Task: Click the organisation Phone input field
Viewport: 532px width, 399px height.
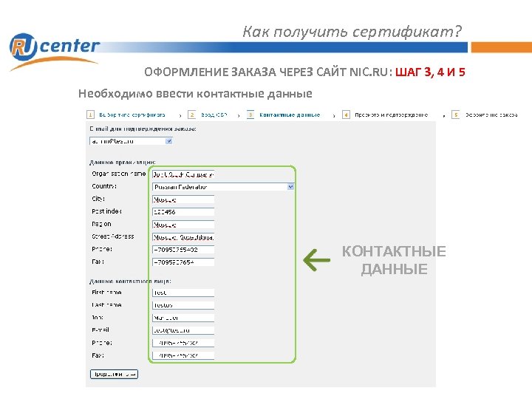Action: pyautogui.click(x=183, y=250)
